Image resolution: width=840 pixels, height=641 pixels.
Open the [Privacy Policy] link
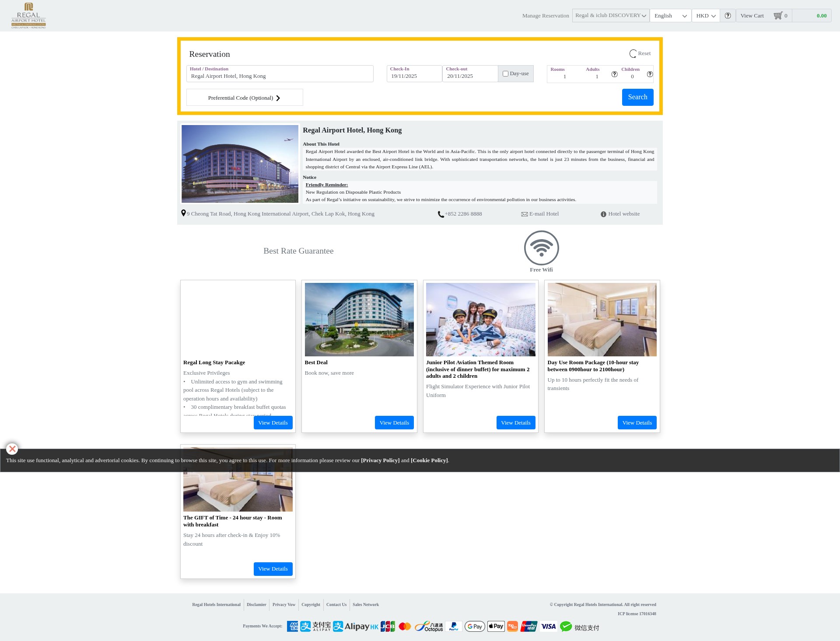pyautogui.click(x=380, y=460)
